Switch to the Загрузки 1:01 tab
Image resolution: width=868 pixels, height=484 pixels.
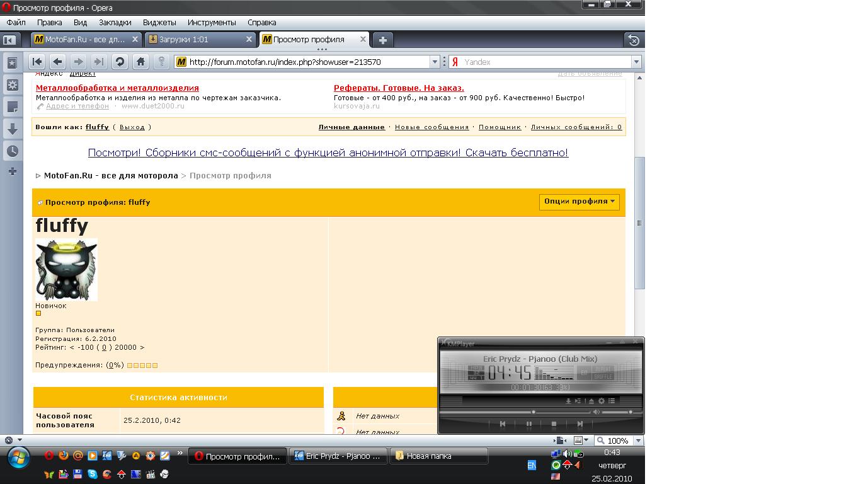[200, 39]
